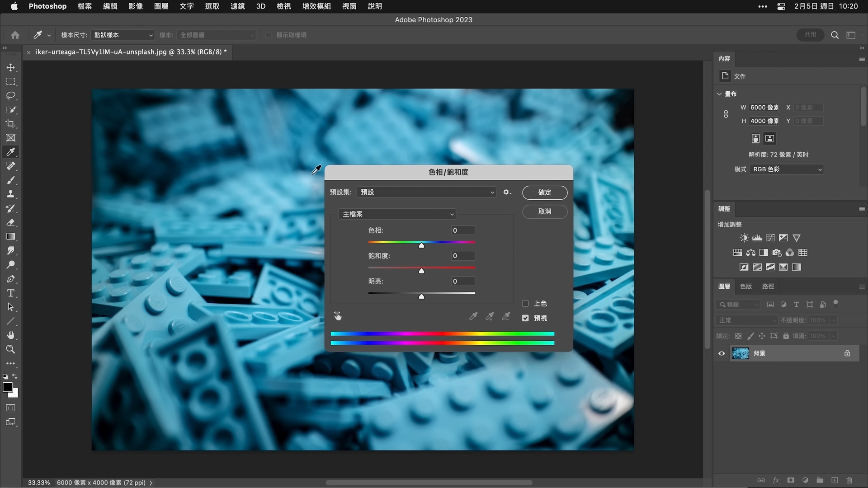The image size is (868, 488).
Task: Select the Horizontal Type tool
Action: pyautogui.click(x=11, y=293)
